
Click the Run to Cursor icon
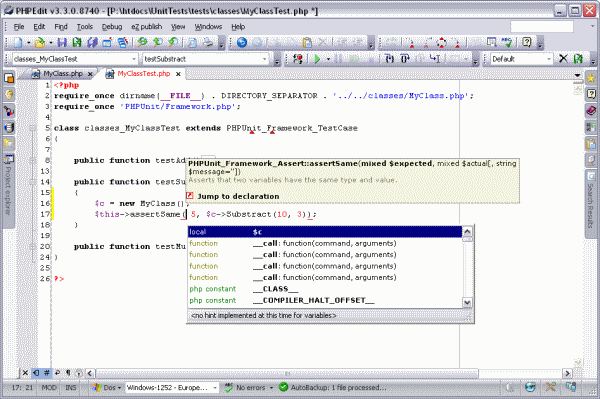[435, 59]
